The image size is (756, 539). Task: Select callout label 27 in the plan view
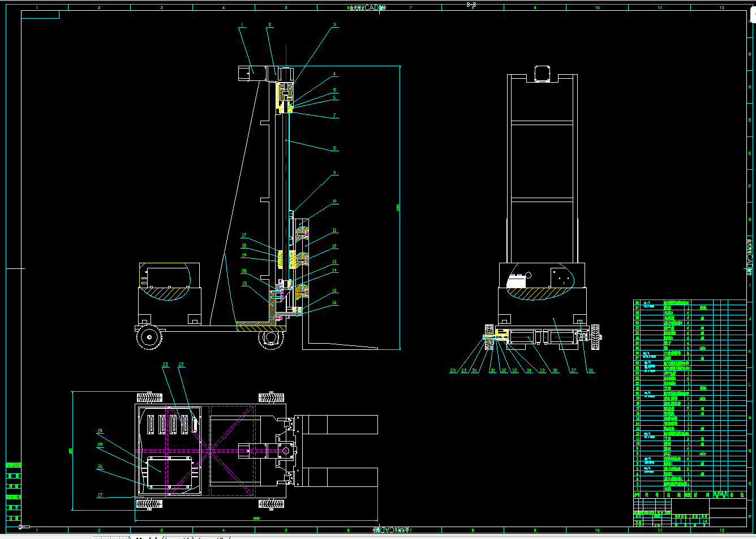tap(100, 495)
